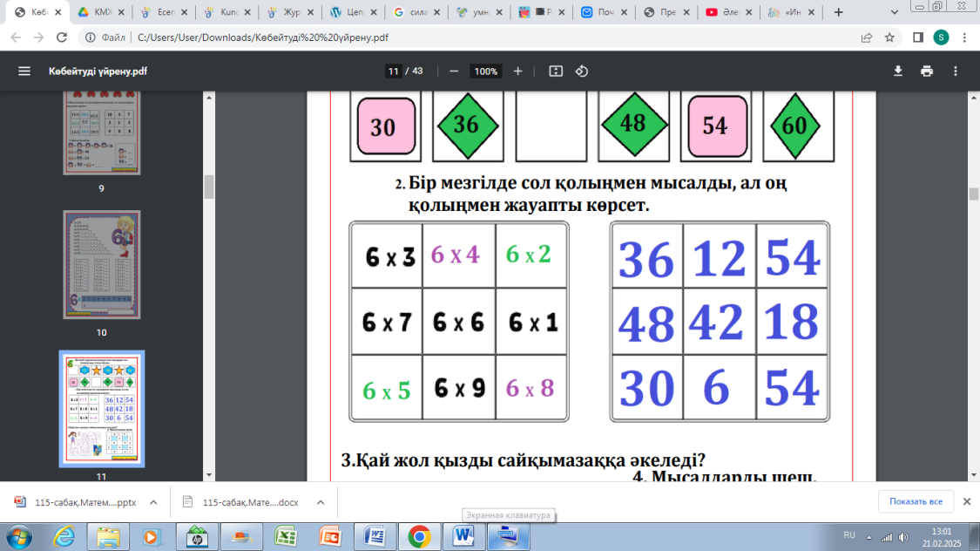The height and width of the screenshot is (551, 980).
Task: Click the zoom in plus button
Action: (x=517, y=71)
